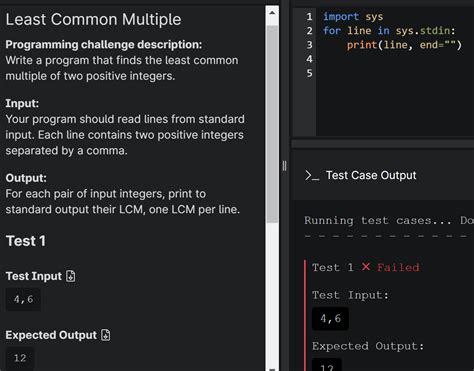
Task: Download the Test Input file icon
Action: click(71, 276)
